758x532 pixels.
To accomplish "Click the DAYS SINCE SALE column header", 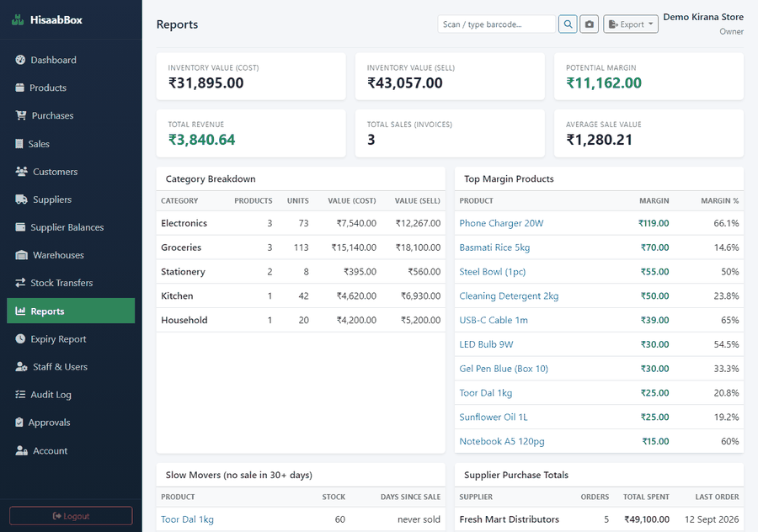I will tap(410, 497).
